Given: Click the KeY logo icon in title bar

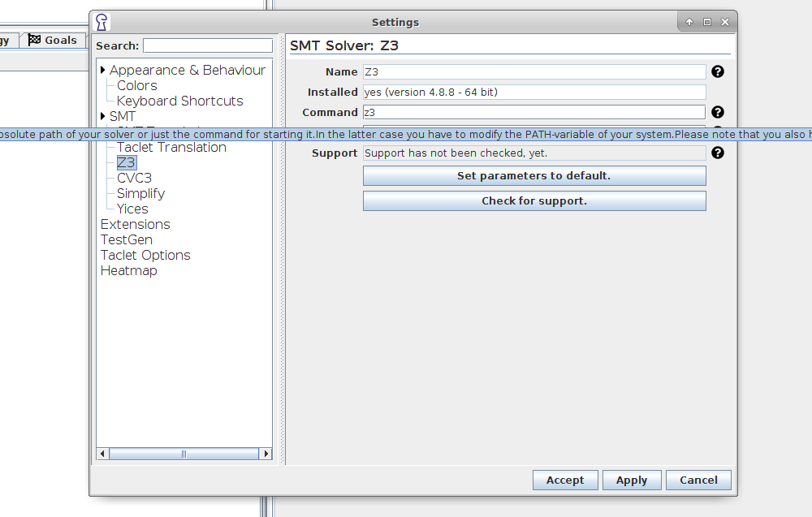Looking at the screenshot, I should click(101, 22).
